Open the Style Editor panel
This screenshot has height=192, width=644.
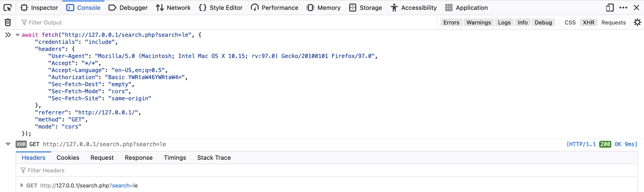coord(221,8)
